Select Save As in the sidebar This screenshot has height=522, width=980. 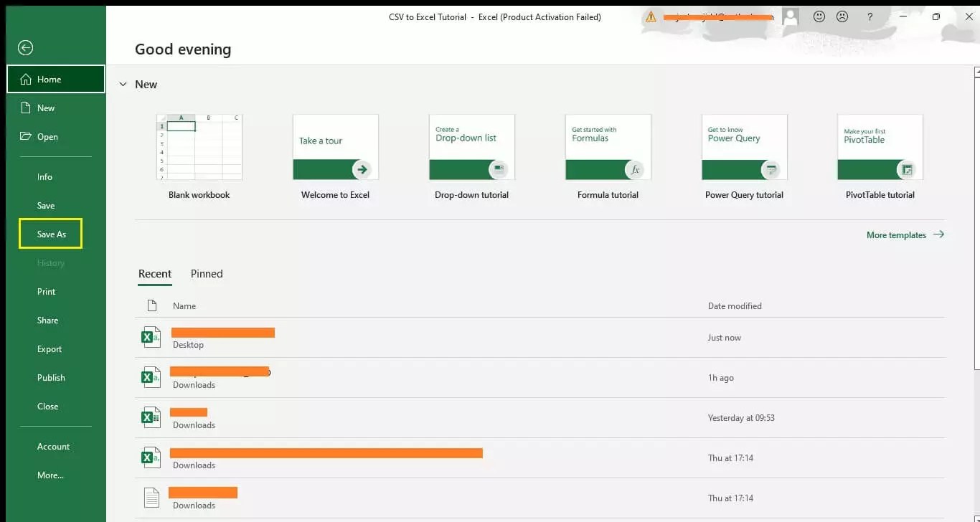point(50,234)
